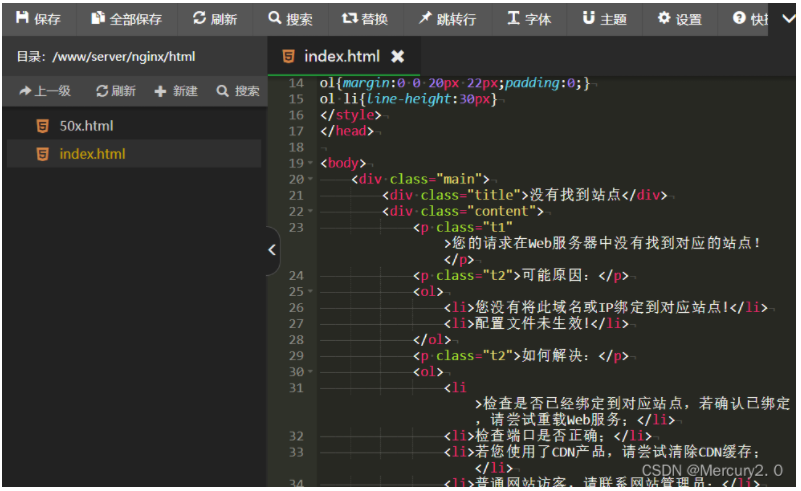Open the Shortcuts help (快) item
Screen dimensions: 801x491
coord(750,19)
